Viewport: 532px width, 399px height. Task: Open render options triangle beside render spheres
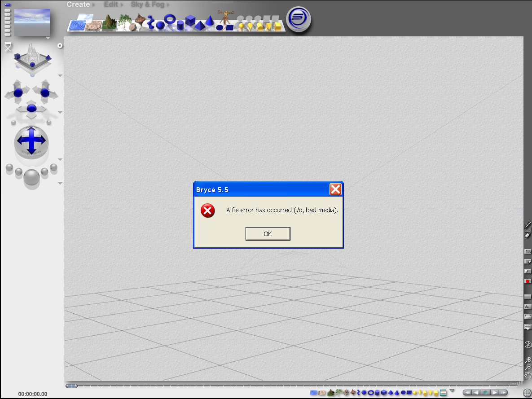pyautogui.click(x=60, y=183)
